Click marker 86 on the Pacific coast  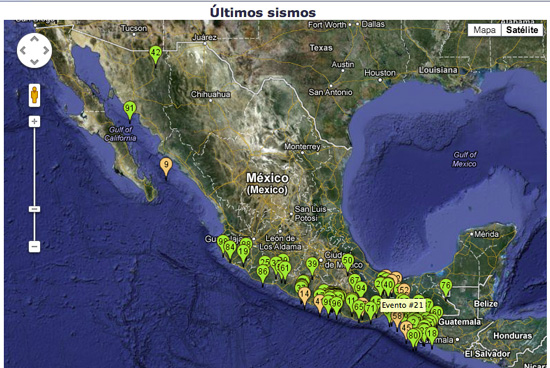click(x=263, y=274)
